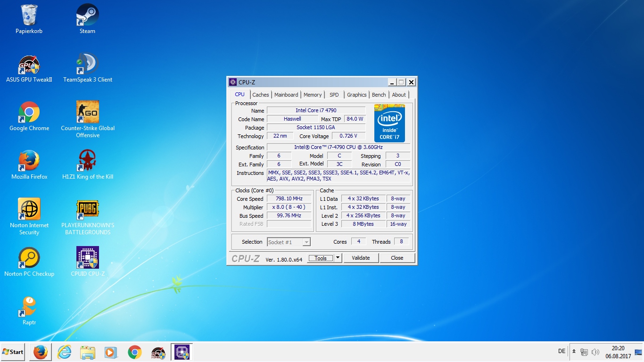
Task: Launch Google Chrome desktop shortcut
Action: (x=29, y=117)
